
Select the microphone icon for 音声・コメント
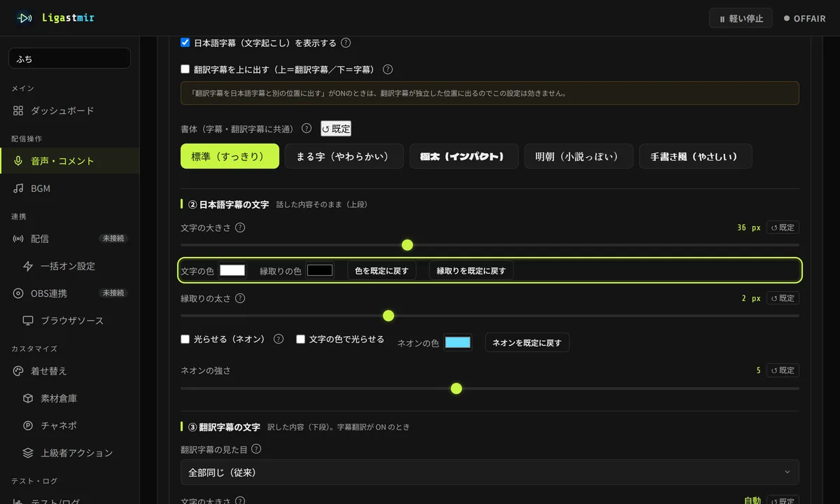pyautogui.click(x=18, y=161)
